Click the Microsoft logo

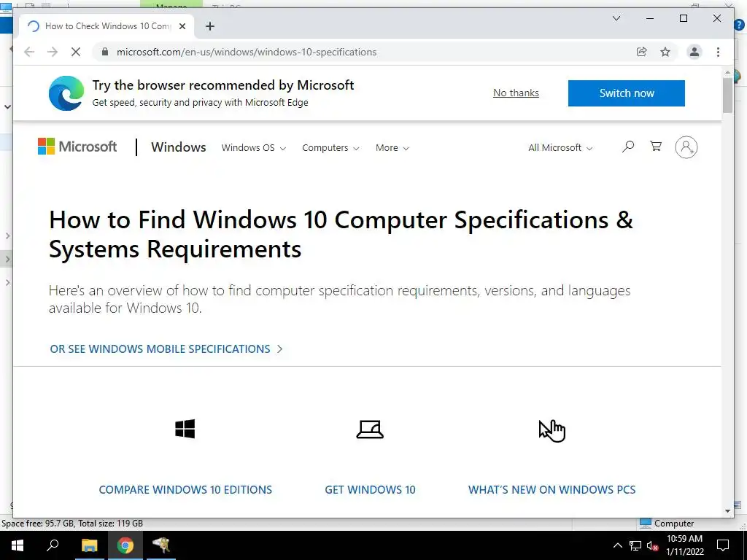point(77,147)
